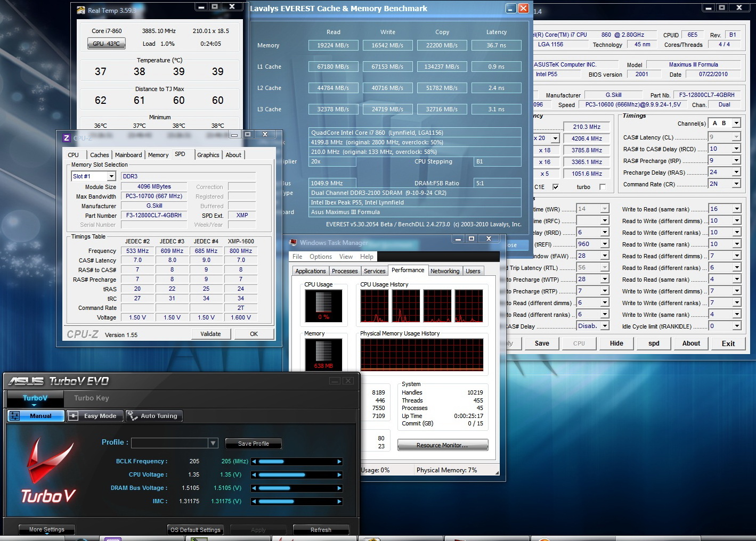Viewport: 756px width, 541px height.
Task: Open the x 20 multiplier dropdown
Action: [555, 138]
